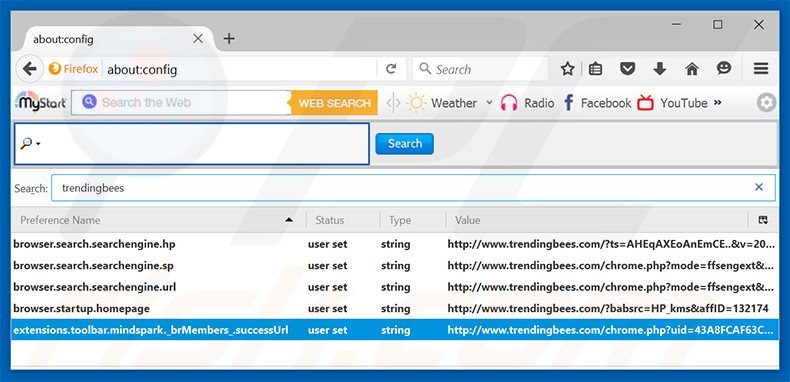Viewport: 790px width, 382px height.
Task: Click the column picker icon in table header
Action: pos(763,220)
